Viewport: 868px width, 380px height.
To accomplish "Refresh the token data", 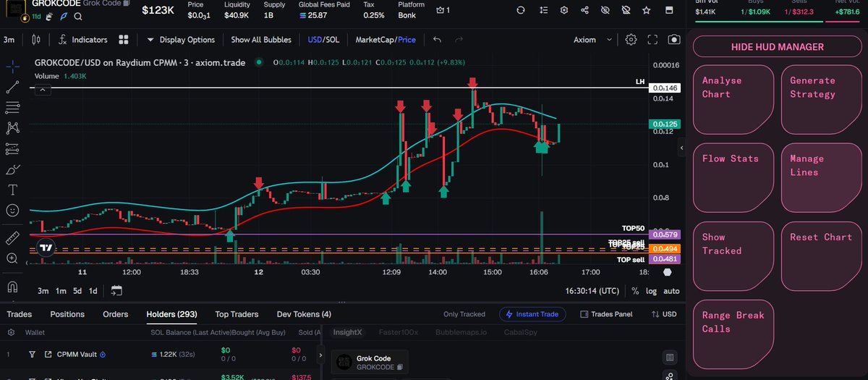I will pos(521,10).
